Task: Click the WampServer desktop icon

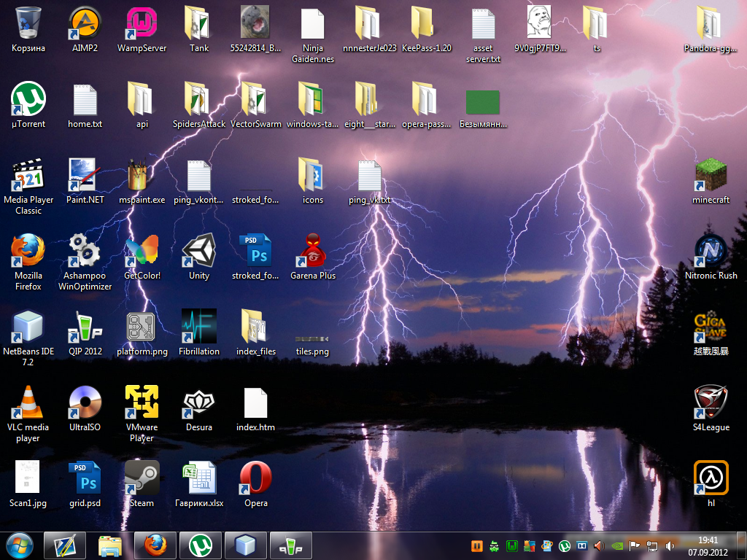Action: click(142, 23)
